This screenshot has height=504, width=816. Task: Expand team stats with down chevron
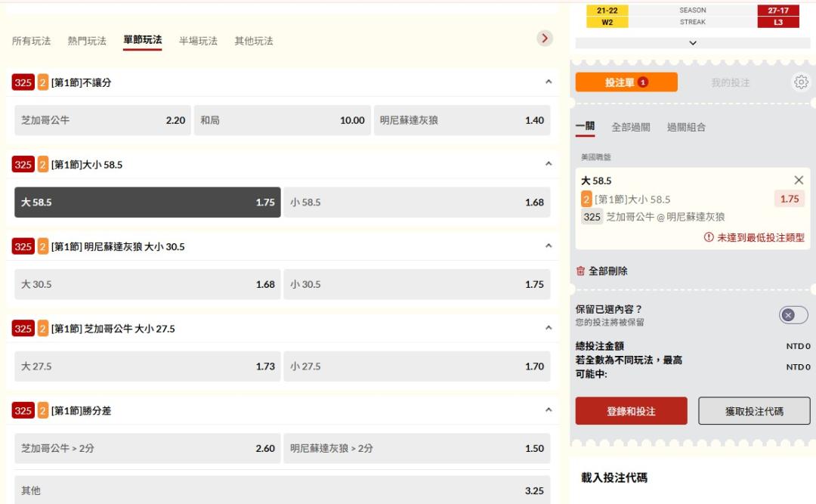693,43
